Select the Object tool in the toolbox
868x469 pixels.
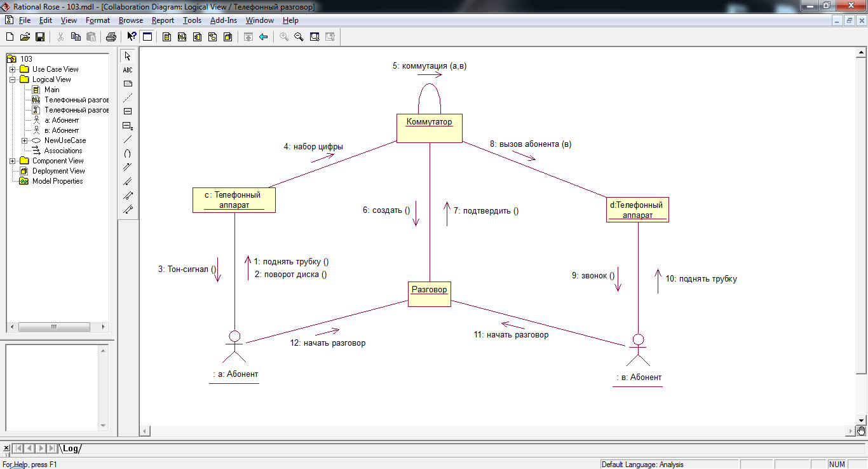[128, 112]
